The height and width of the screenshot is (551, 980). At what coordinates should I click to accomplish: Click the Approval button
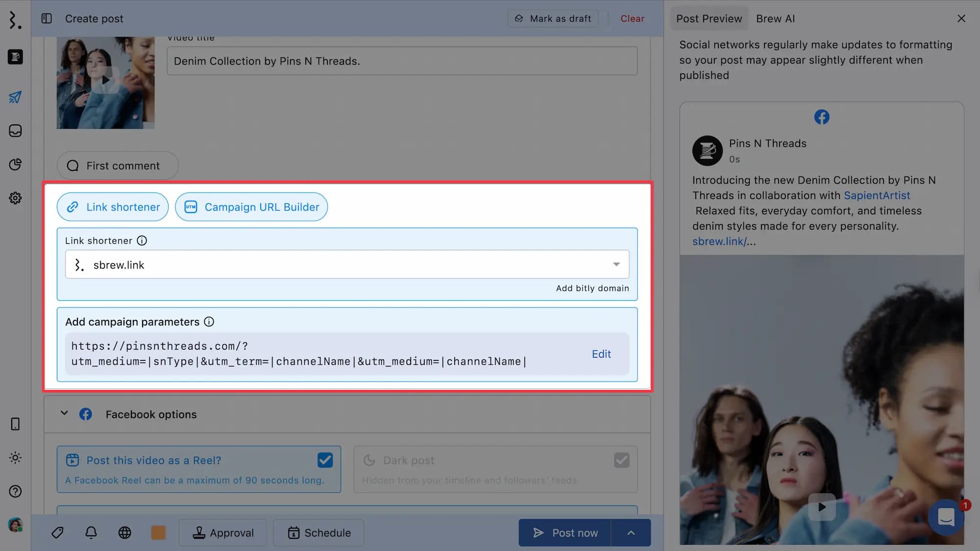[223, 532]
